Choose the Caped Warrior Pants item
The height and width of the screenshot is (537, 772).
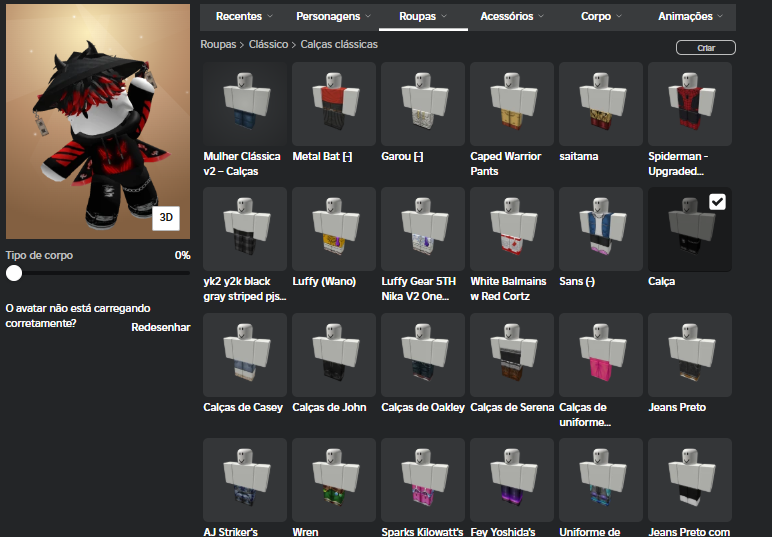coord(512,104)
